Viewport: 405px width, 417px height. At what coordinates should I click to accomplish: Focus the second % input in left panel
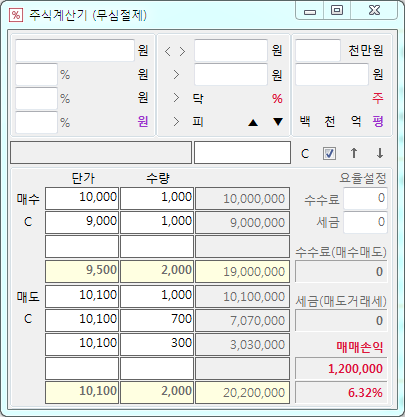tap(36, 98)
